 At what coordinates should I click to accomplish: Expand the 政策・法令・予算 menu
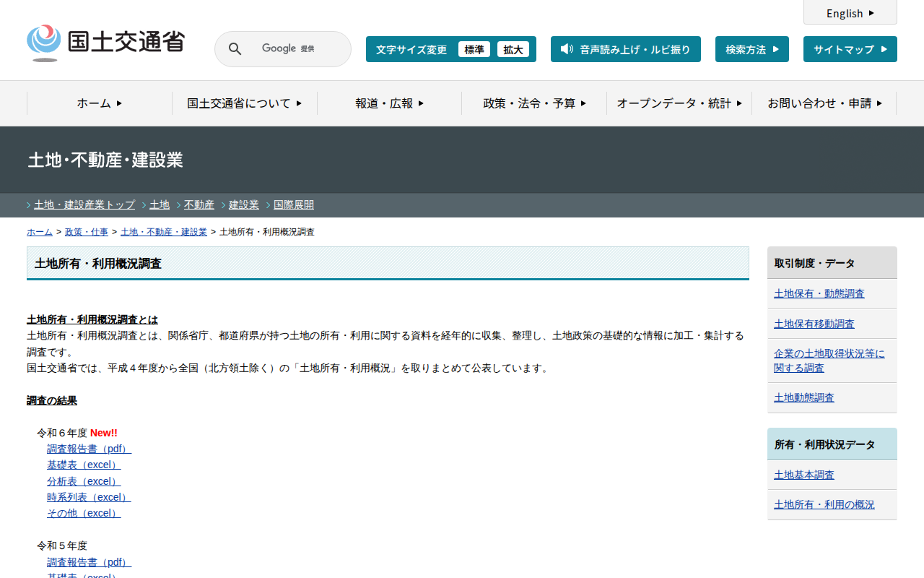point(534,103)
